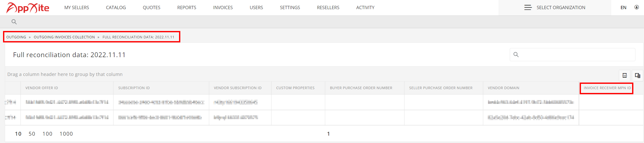The image size is (644, 143).
Task: Click the magnifier icon in the table search box
Action: 516,55
